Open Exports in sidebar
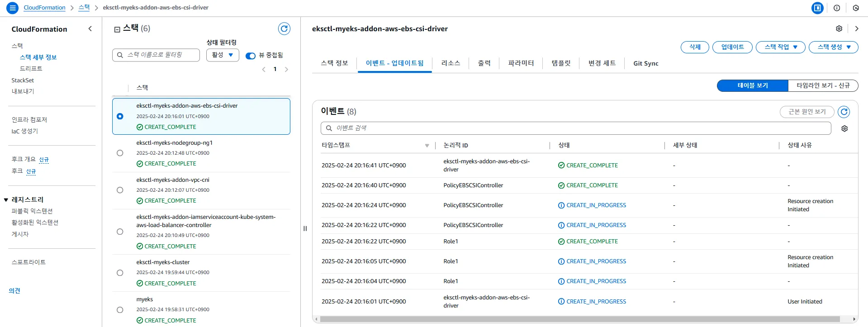The height and width of the screenshot is (327, 868). click(23, 91)
